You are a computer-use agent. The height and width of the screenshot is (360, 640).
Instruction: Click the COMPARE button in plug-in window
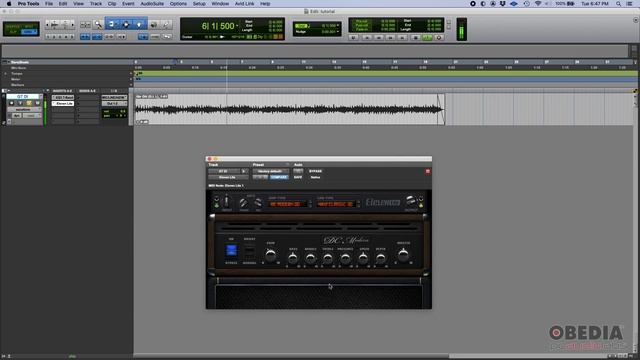[279, 177]
